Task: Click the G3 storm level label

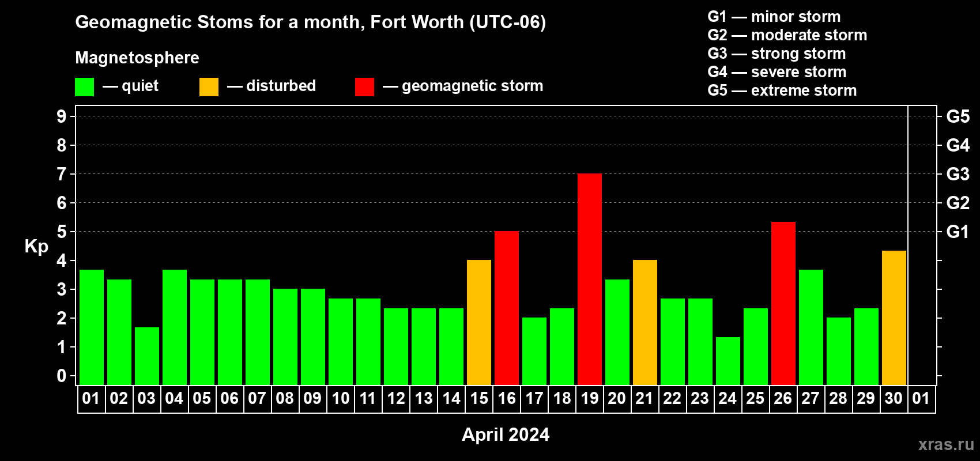Action: (958, 174)
